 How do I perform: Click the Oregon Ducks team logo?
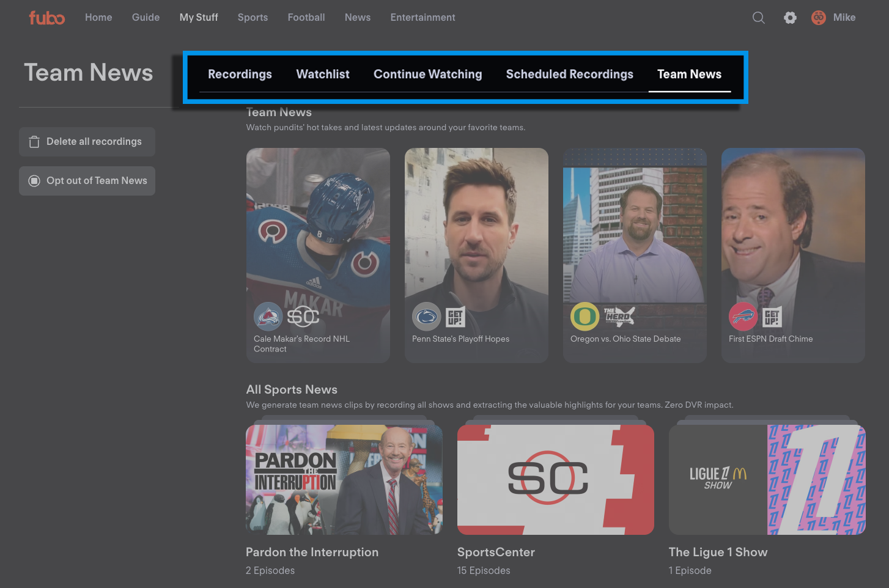(x=585, y=317)
